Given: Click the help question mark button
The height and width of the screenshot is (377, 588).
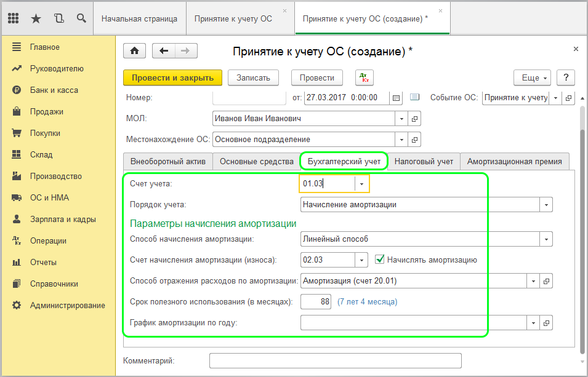Looking at the screenshot, I should pos(565,77).
